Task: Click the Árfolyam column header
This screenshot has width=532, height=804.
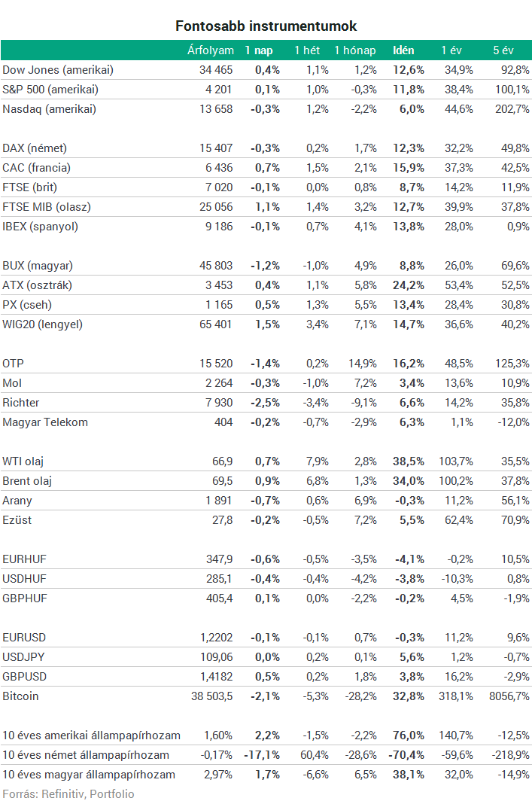Action: (211, 50)
